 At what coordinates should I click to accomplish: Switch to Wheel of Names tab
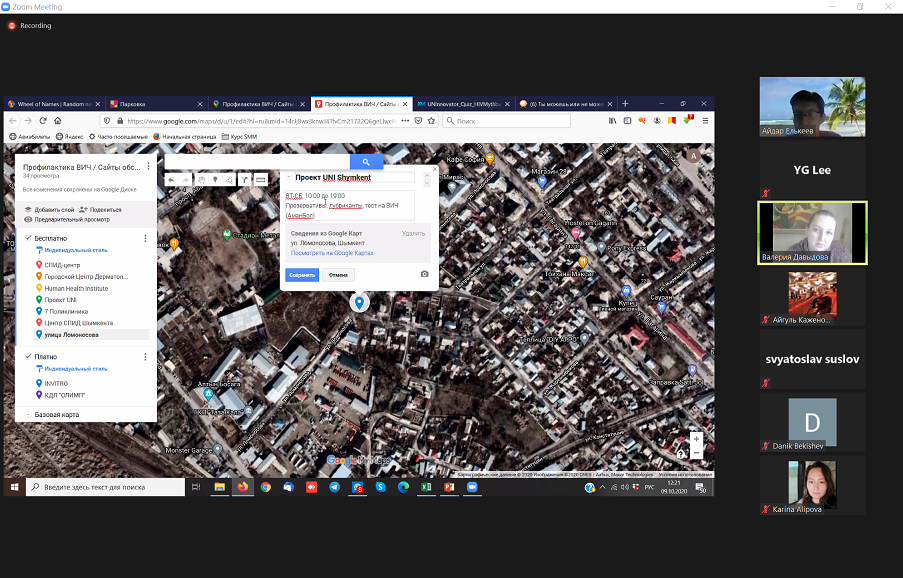pos(54,104)
